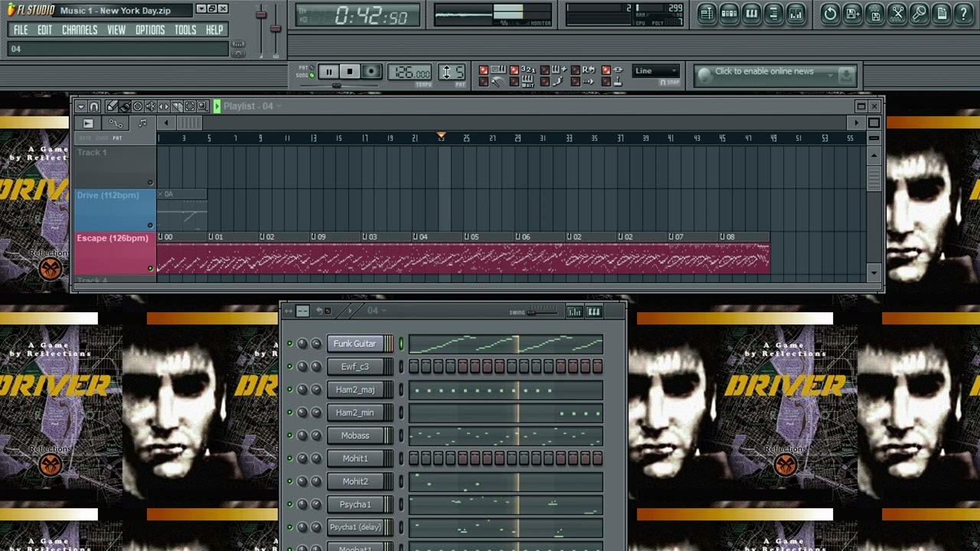The width and height of the screenshot is (980, 551).
Task: Click the undo history circular arrow icon
Action: coord(830,13)
